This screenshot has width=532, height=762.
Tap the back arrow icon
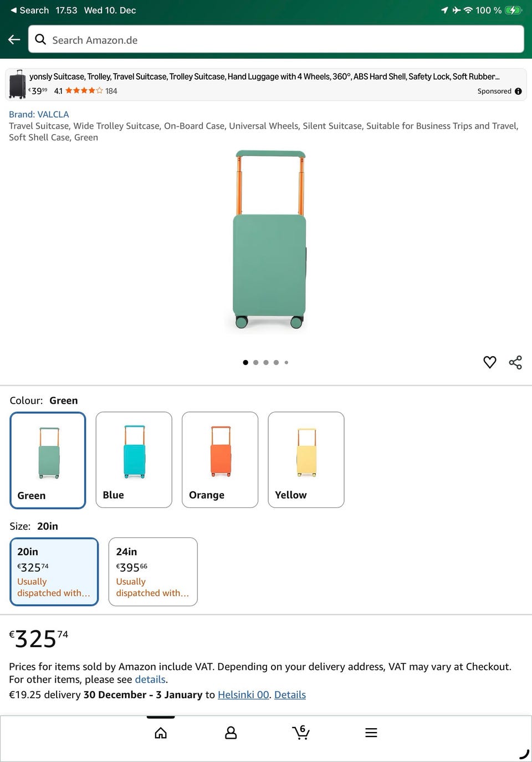tap(14, 39)
